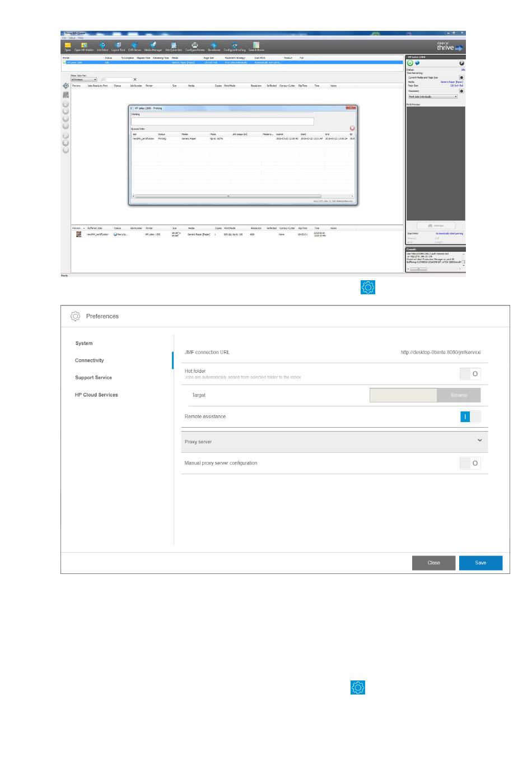Viewport: 532px width, 778px height.
Task: Click the Open HP WallArt toolbar icon
Action: click(84, 46)
